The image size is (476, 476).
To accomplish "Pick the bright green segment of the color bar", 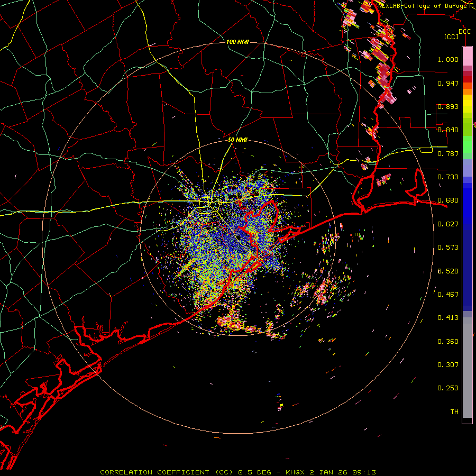I will click(x=467, y=144).
